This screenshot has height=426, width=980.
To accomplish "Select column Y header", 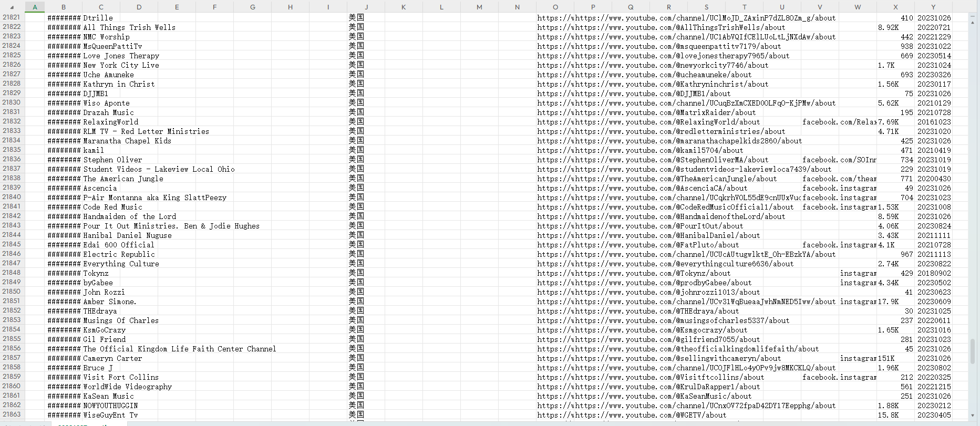I will coord(933,7).
